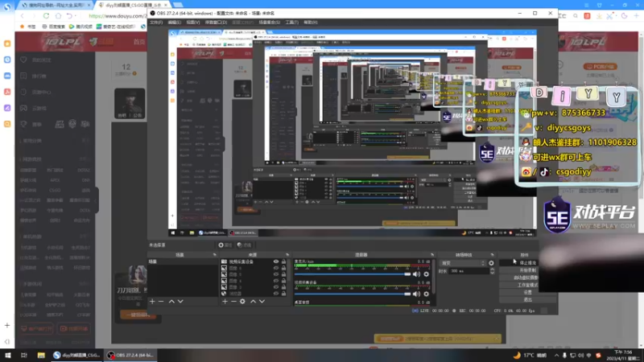Toggle visibility of 图像 5 source
The image size is (644, 362).
(x=276, y=274)
